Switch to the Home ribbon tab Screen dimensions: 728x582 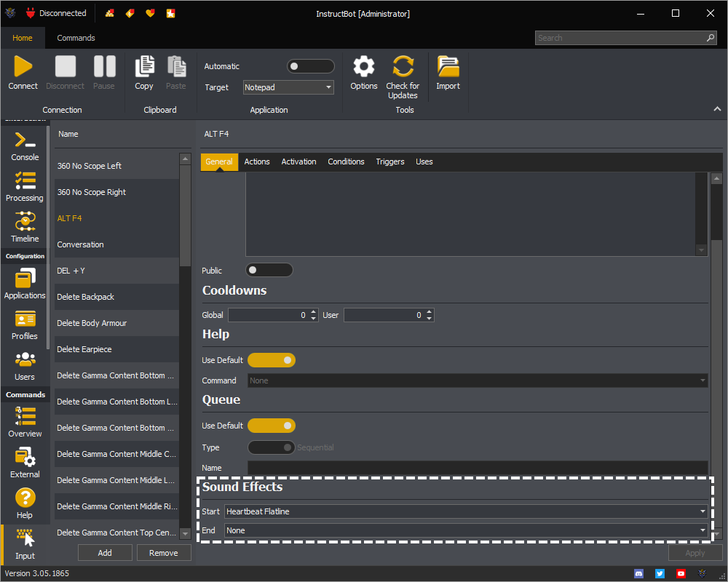(x=23, y=38)
